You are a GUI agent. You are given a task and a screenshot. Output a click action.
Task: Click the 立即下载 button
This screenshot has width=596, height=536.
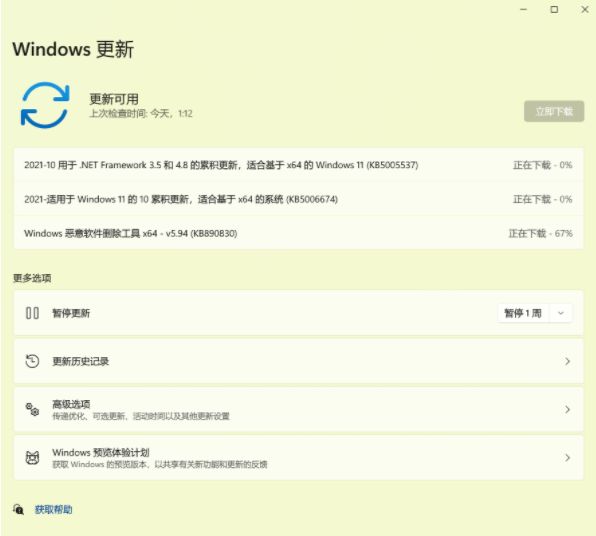tap(554, 111)
